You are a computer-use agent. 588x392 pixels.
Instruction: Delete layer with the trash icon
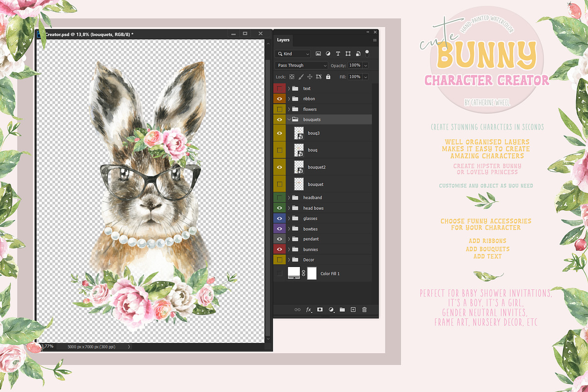pyautogui.click(x=364, y=310)
